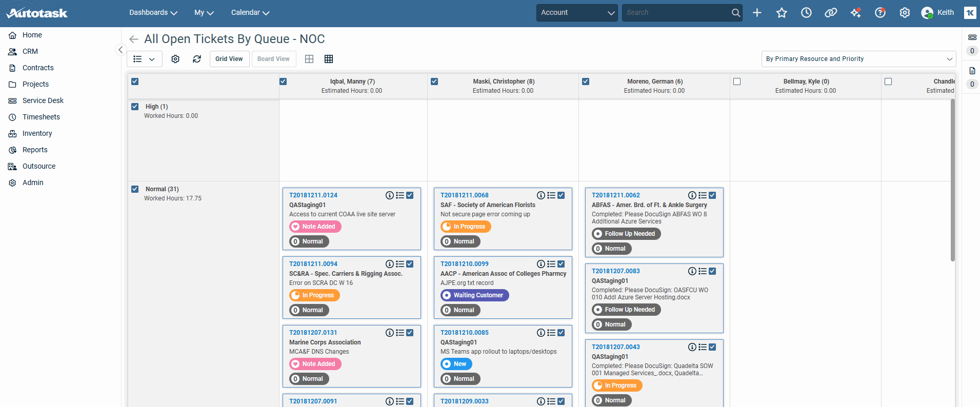Screen dimensions: 980x407
Task: Open the Calendar menu
Action: pyautogui.click(x=250, y=13)
